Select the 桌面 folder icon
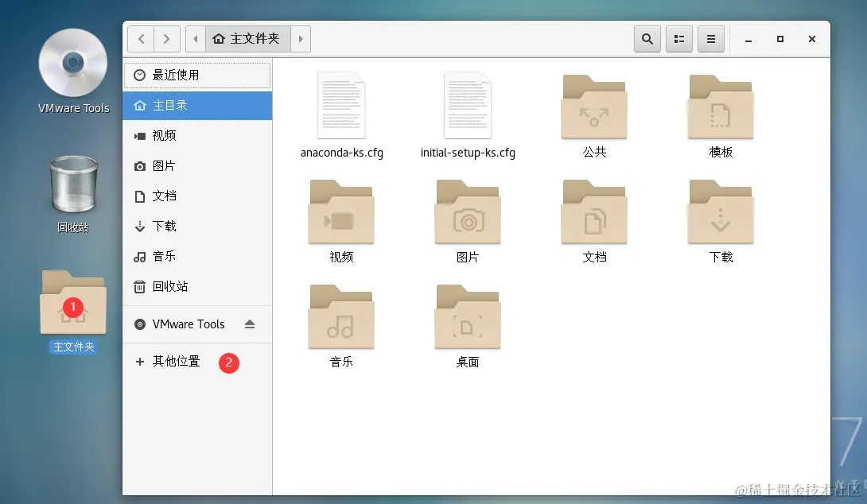The width and height of the screenshot is (867, 504). pyautogui.click(x=468, y=316)
